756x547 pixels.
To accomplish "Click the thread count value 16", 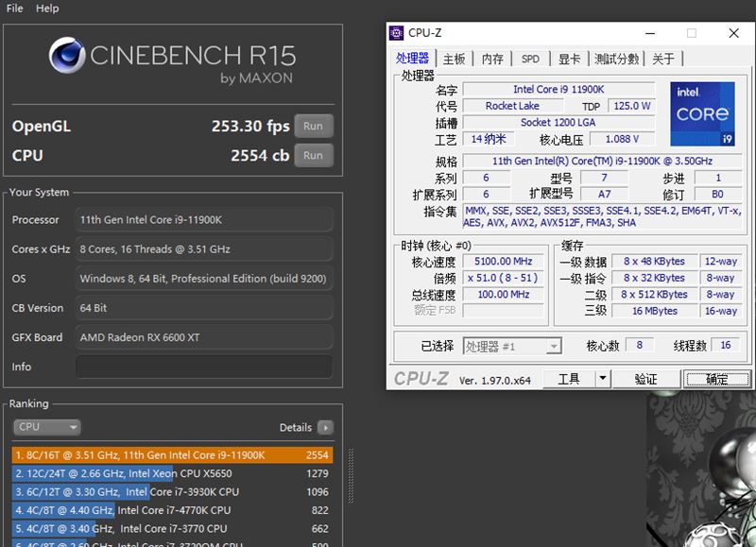I will click(725, 345).
